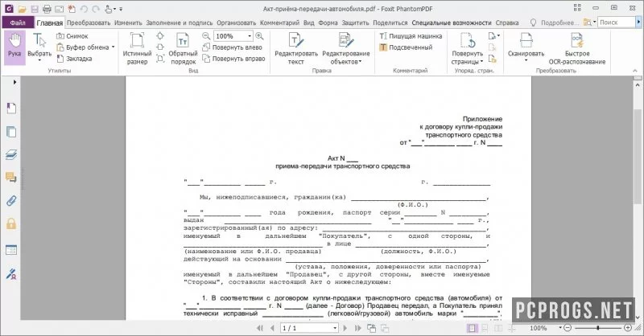The width and height of the screenshot is (644, 336).
Task: Click the search go arrow beside Поиск
Action: [x=639, y=23]
